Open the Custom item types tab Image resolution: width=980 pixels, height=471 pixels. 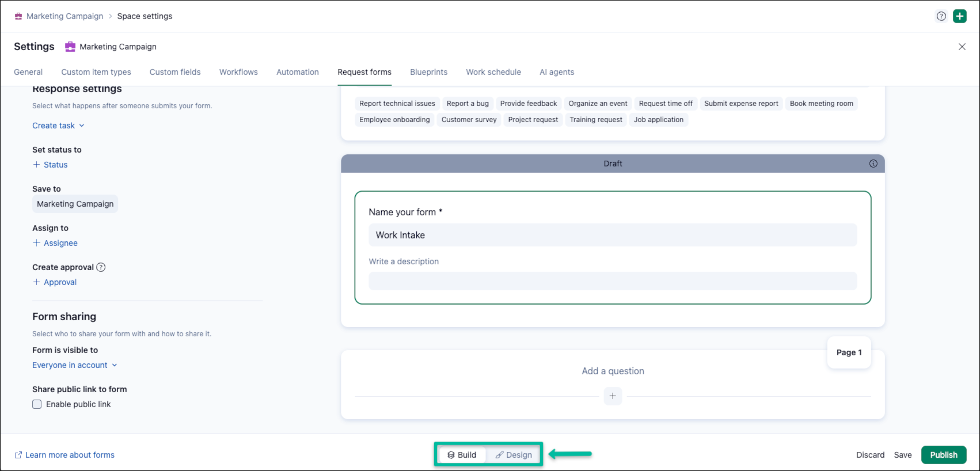pyautogui.click(x=96, y=72)
